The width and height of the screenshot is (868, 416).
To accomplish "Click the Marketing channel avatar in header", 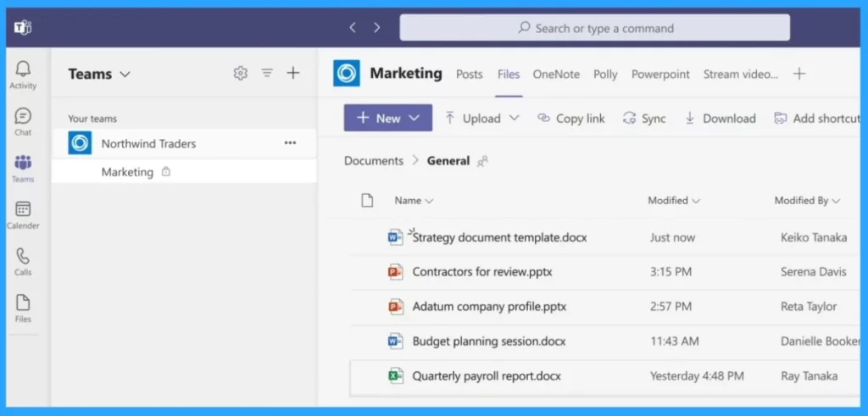I will (x=347, y=73).
